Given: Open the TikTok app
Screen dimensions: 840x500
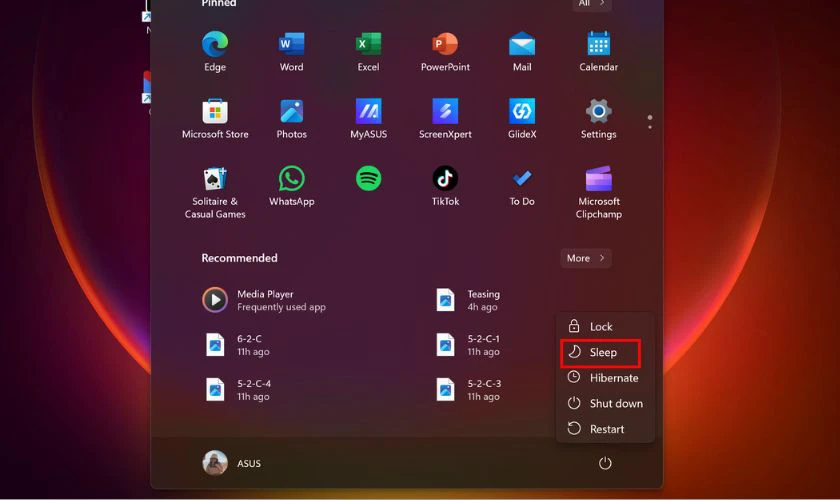Looking at the screenshot, I should click(445, 178).
